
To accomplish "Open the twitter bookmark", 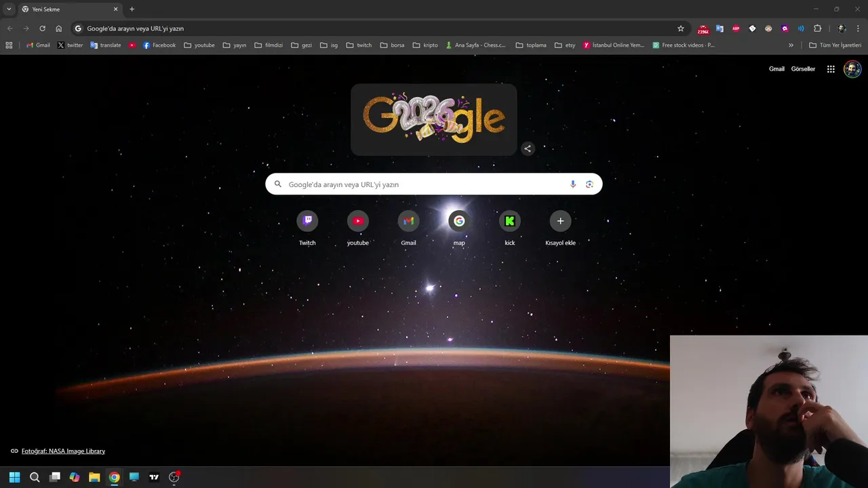I will tap(70, 45).
